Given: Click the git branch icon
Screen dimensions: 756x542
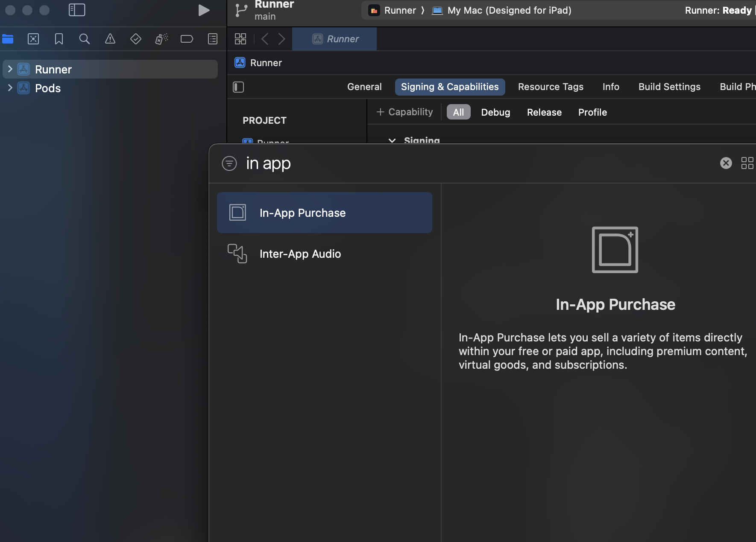Looking at the screenshot, I should (241, 10).
